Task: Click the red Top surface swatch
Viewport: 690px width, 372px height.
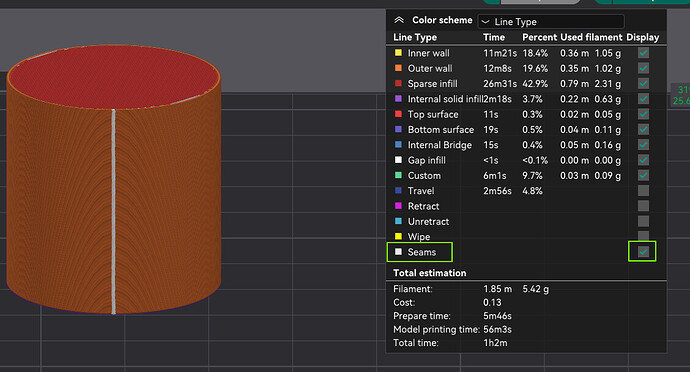Action: (398, 114)
